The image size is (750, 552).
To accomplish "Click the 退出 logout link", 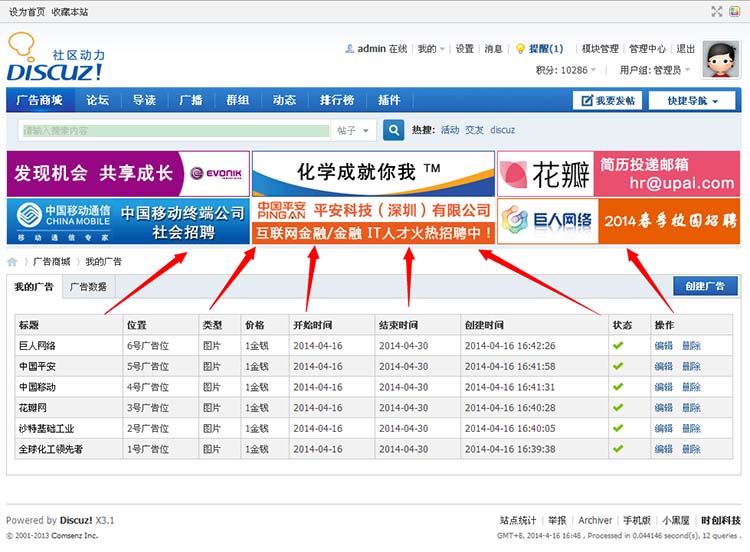I will (685, 49).
